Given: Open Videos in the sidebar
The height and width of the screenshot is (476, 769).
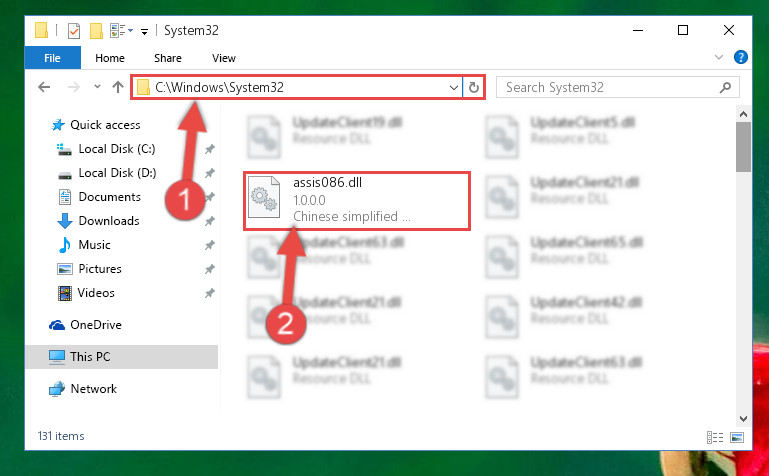Looking at the screenshot, I should click(x=96, y=293).
